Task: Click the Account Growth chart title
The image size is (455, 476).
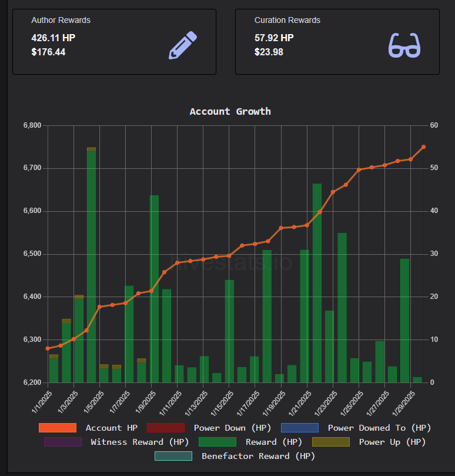Action: (230, 111)
